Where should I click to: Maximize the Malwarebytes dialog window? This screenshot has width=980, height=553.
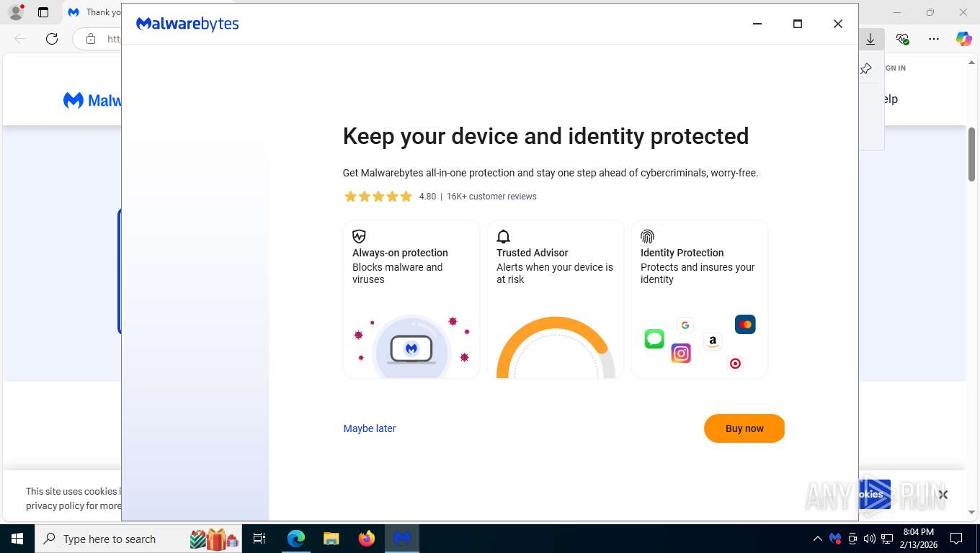(x=798, y=24)
